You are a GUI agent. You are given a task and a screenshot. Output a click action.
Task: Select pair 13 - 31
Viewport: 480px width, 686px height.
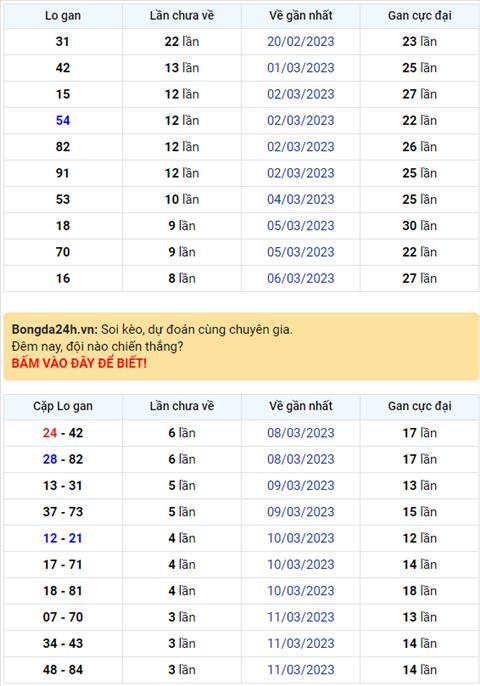[63, 485]
